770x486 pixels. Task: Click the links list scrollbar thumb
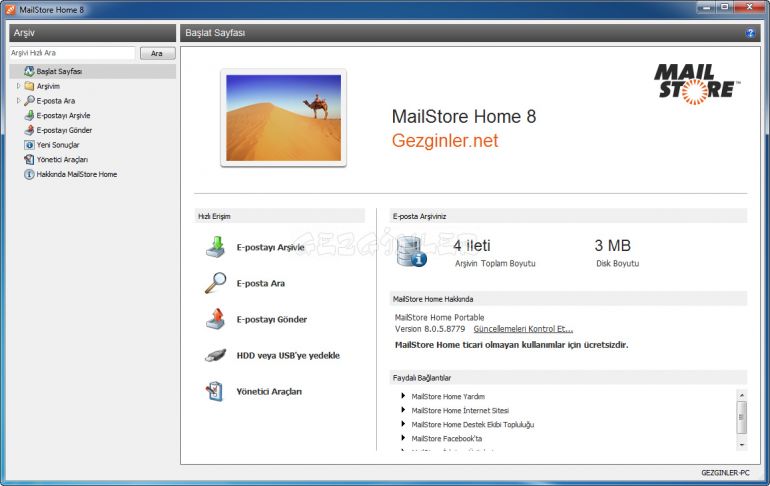pos(742,417)
